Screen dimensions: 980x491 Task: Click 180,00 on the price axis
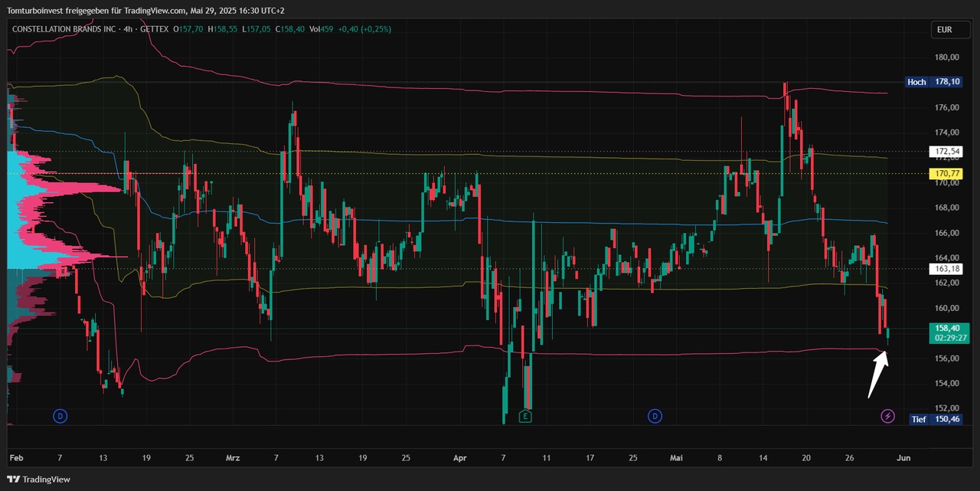coord(947,57)
